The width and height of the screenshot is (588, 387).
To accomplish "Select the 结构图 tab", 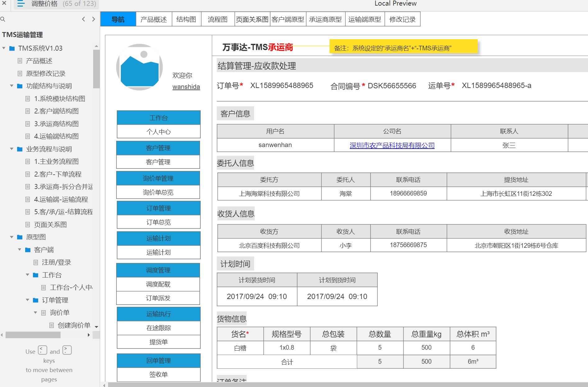I will click(186, 19).
